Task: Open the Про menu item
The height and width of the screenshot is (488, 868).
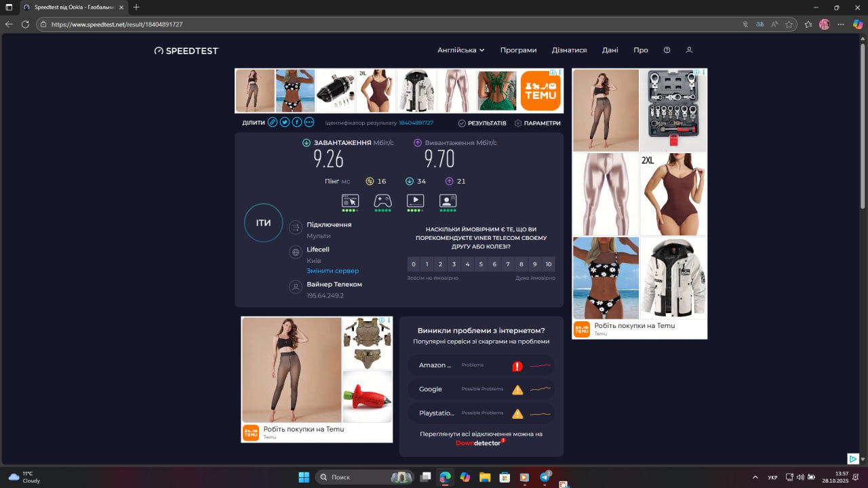Action: point(641,50)
